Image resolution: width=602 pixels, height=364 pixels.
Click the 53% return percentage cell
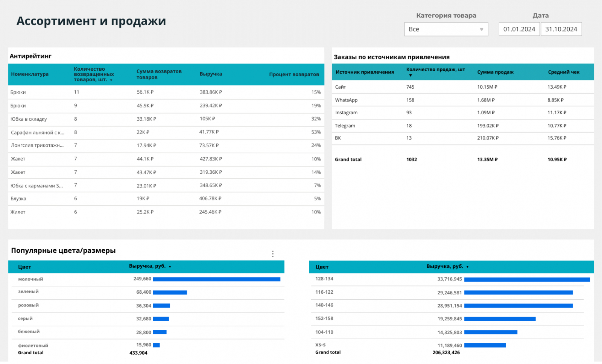[316, 132]
